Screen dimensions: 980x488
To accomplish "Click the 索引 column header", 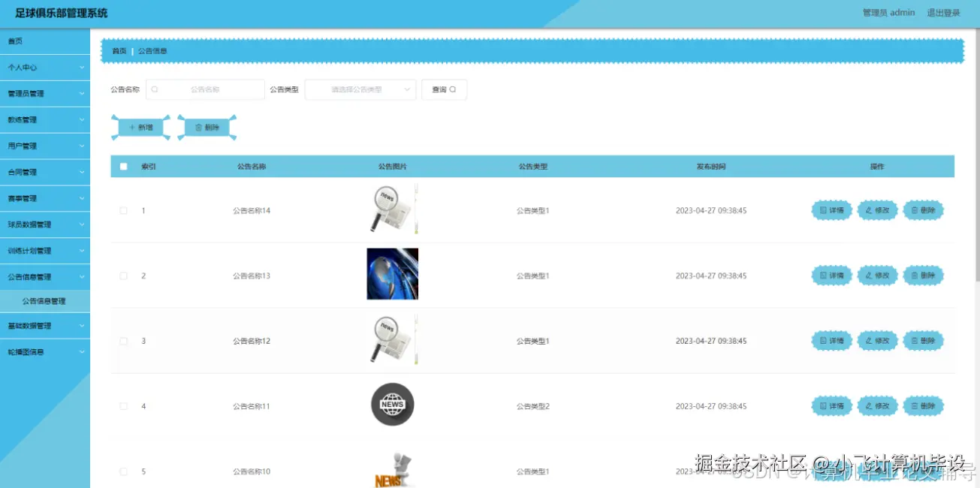I will pyautogui.click(x=149, y=167).
